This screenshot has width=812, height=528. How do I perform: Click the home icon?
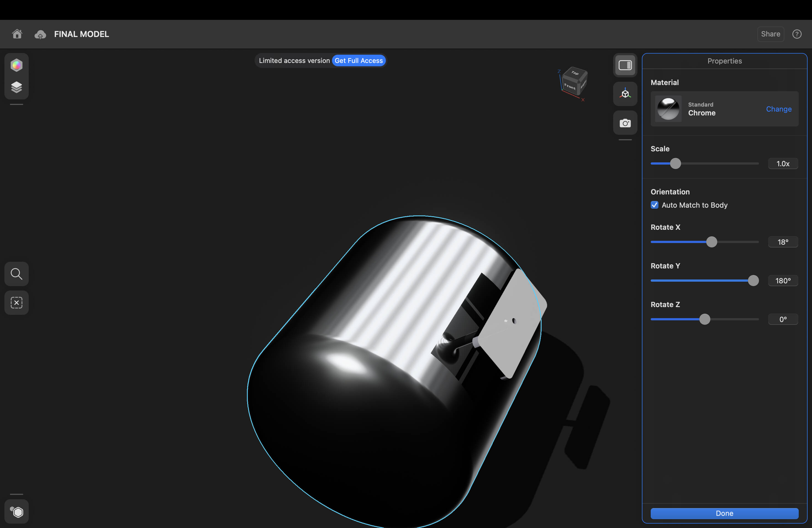(x=17, y=34)
